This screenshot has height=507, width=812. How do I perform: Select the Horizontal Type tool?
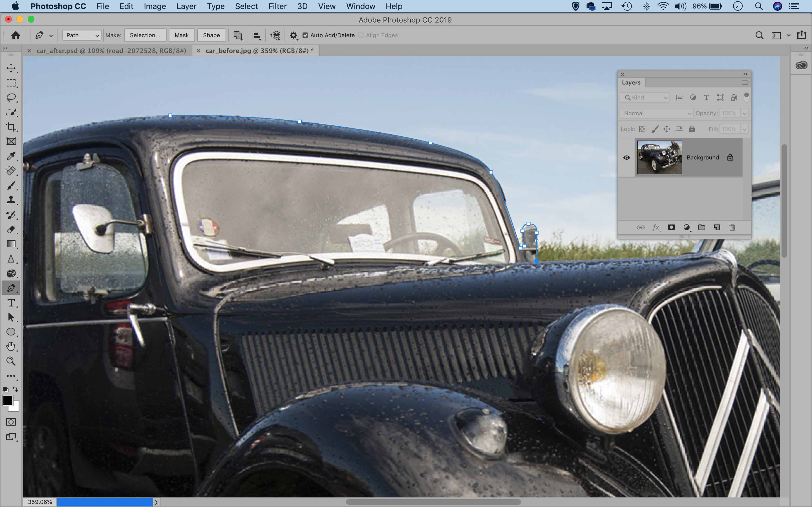(11, 303)
